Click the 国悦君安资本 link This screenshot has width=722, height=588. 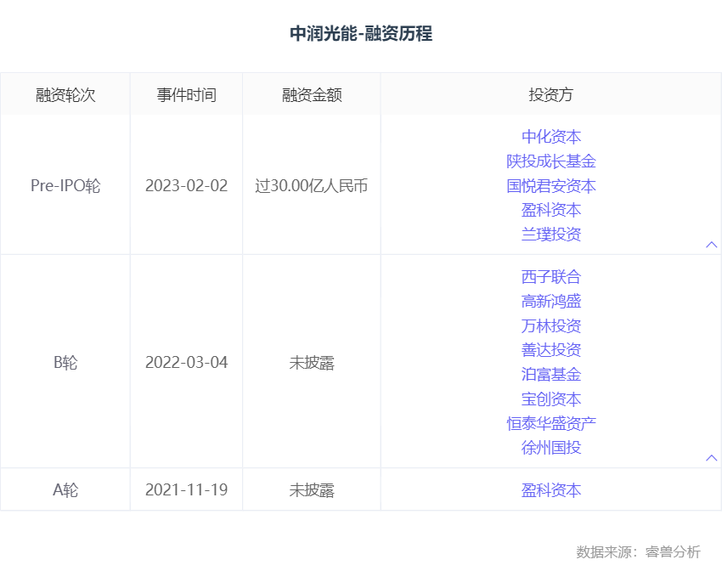(x=551, y=186)
